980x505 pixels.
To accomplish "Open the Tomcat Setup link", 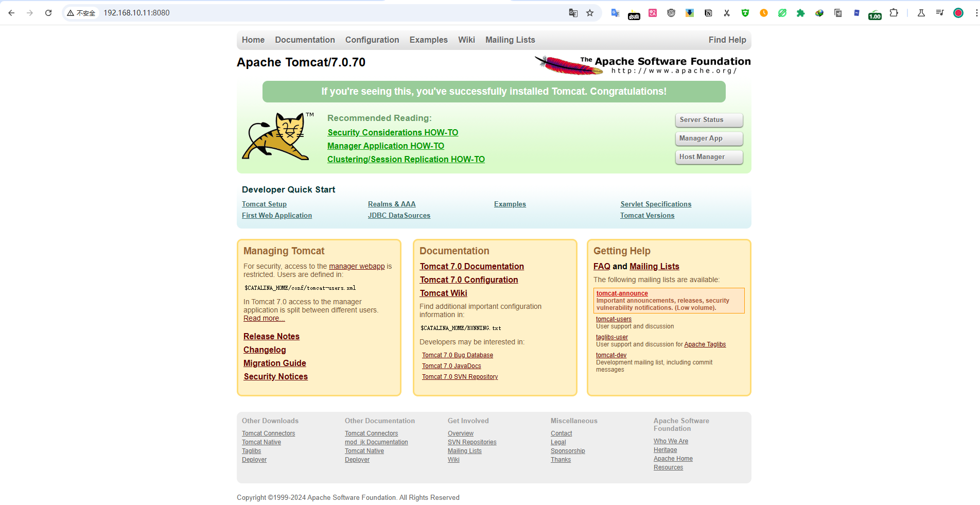I will pyautogui.click(x=264, y=204).
